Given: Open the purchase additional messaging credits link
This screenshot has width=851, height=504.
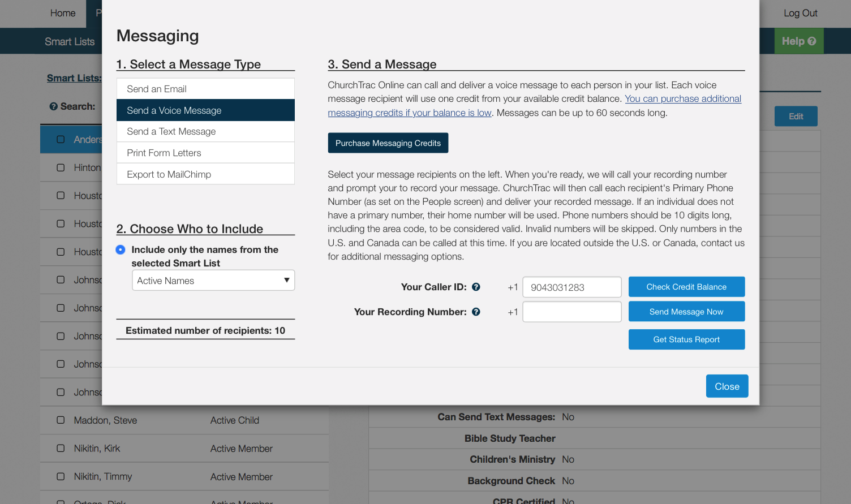Looking at the screenshot, I should coord(535,106).
